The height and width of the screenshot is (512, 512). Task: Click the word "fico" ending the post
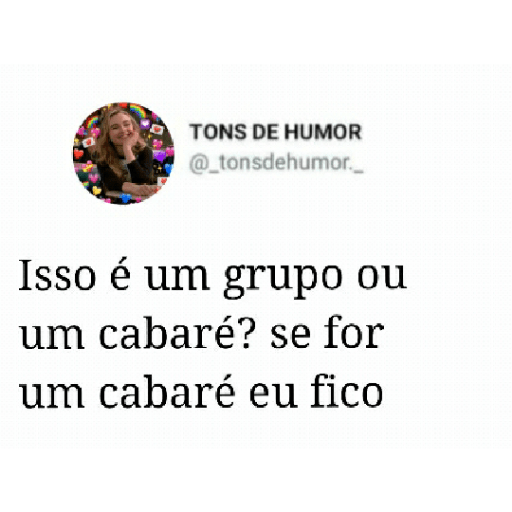346,390
